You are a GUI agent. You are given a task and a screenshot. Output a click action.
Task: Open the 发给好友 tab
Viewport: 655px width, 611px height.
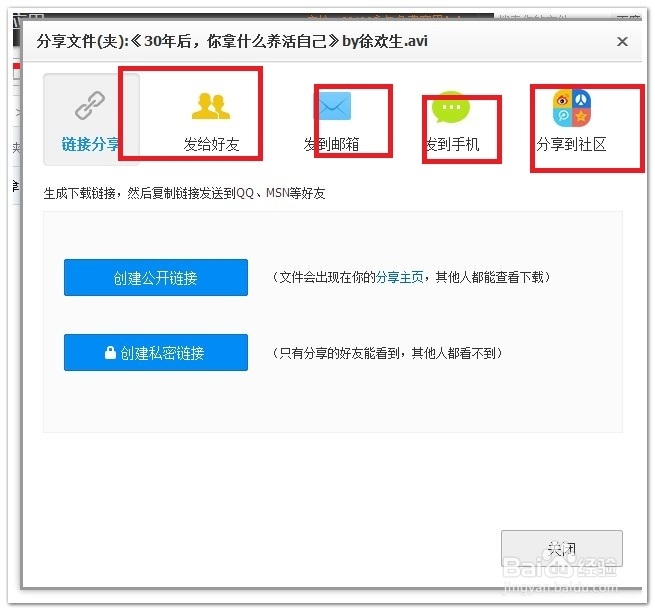pyautogui.click(x=211, y=144)
